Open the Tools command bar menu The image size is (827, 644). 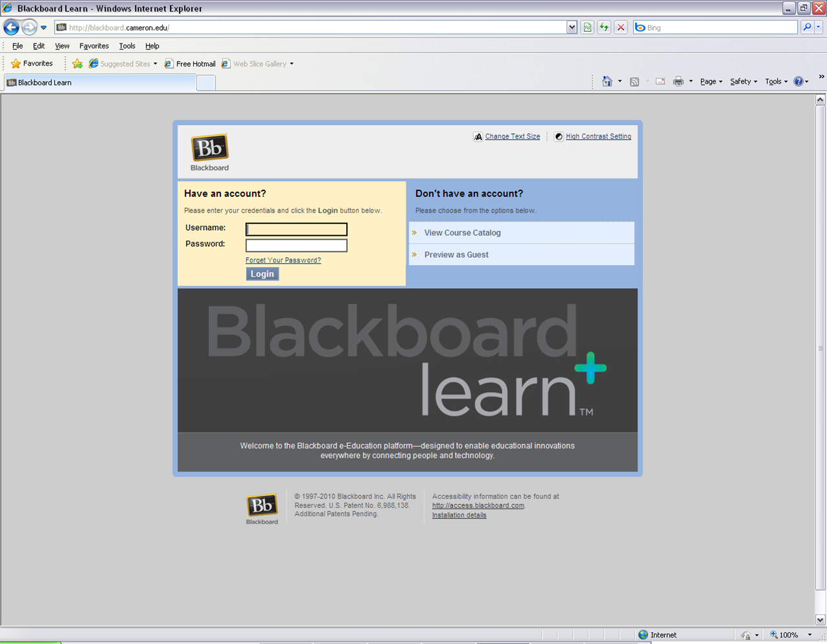776,82
